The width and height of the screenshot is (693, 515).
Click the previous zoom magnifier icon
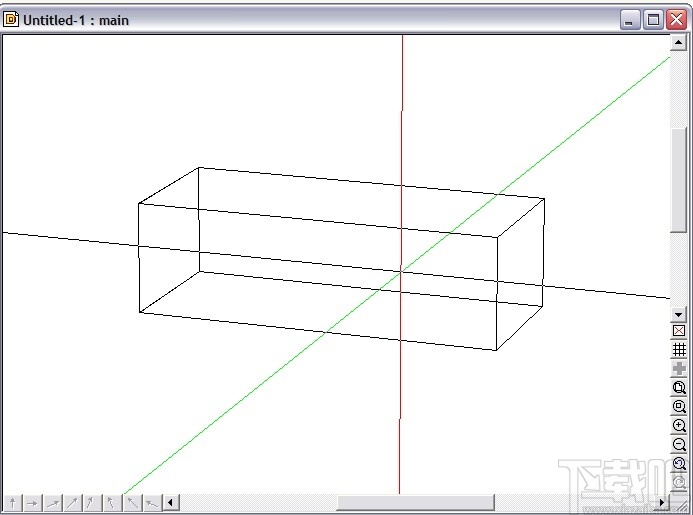(x=679, y=464)
